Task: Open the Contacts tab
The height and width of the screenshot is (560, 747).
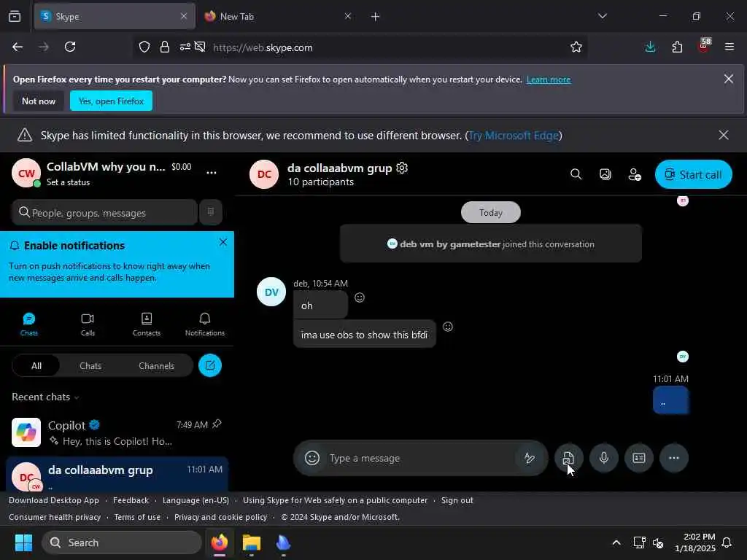Action: tap(146, 324)
